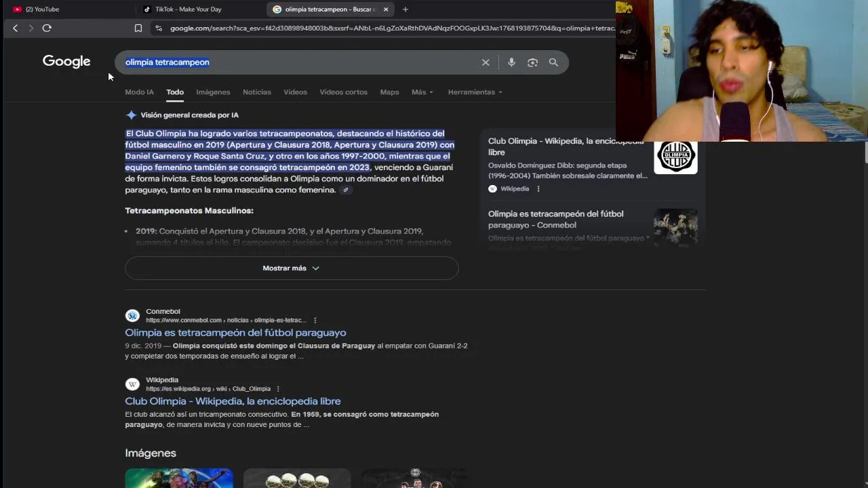The width and height of the screenshot is (868, 488).
Task: Click in the Google search input field
Action: click(298, 62)
